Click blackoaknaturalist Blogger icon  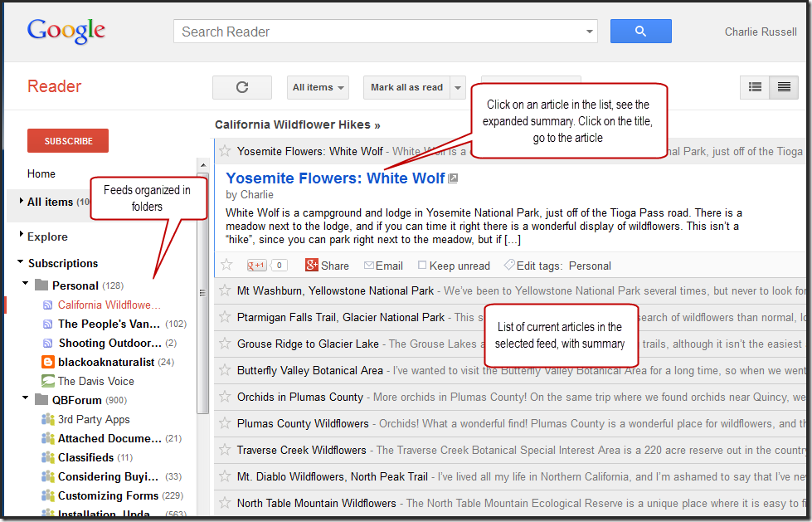point(47,362)
